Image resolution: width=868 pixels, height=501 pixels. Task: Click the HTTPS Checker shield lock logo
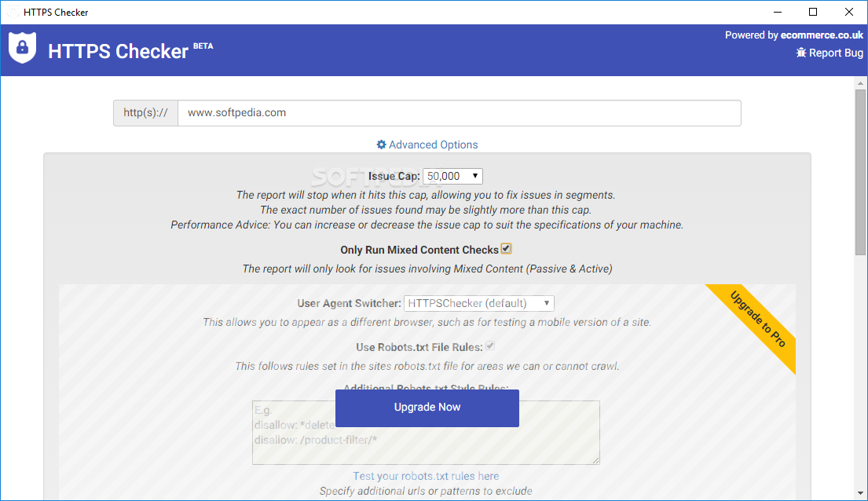22,48
